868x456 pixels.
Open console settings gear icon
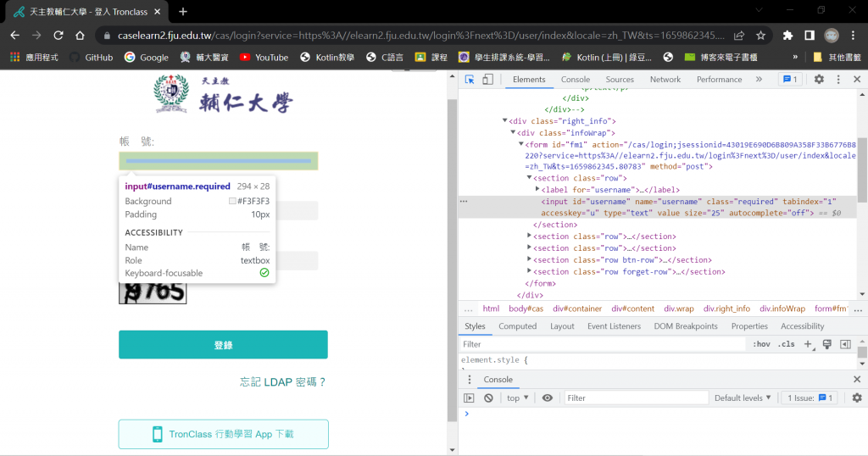[x=857, y=398]
